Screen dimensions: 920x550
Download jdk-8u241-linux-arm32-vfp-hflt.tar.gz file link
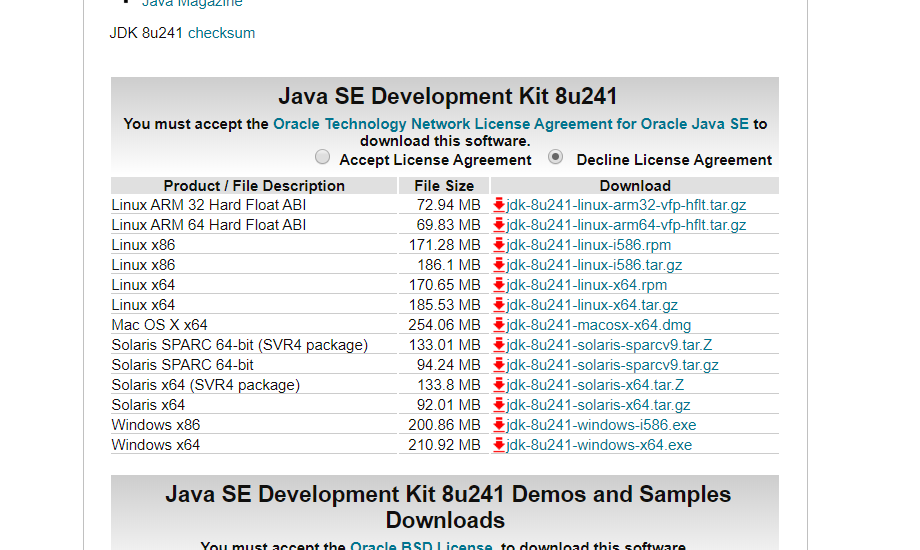point(626,205)
